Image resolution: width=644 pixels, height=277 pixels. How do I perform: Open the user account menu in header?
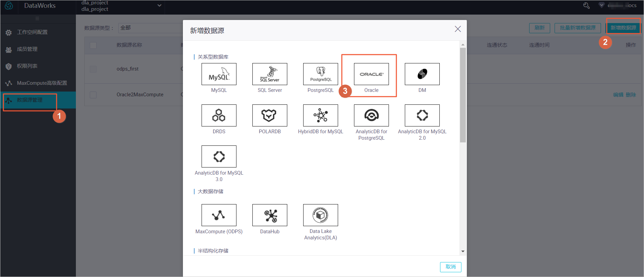coord(622,5)
